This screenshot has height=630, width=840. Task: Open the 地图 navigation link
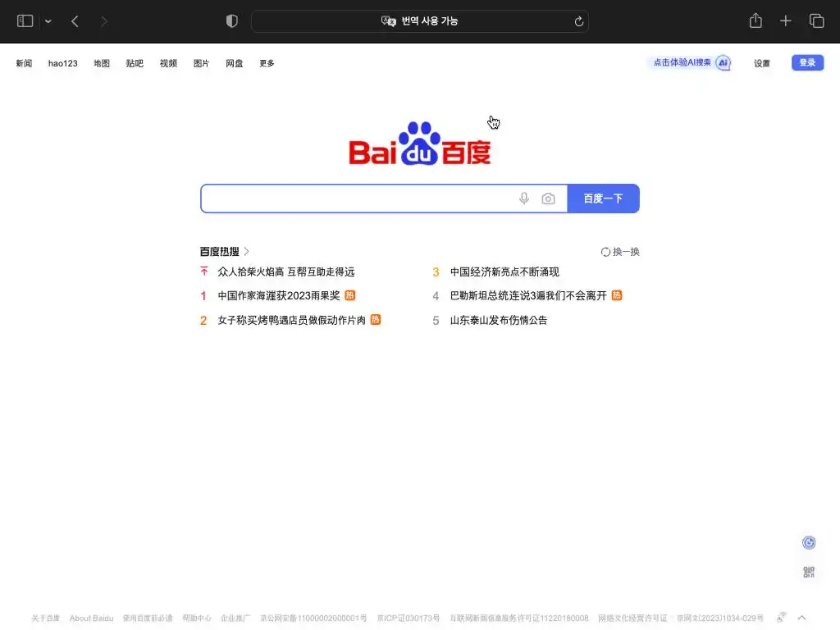click(102, 63)
